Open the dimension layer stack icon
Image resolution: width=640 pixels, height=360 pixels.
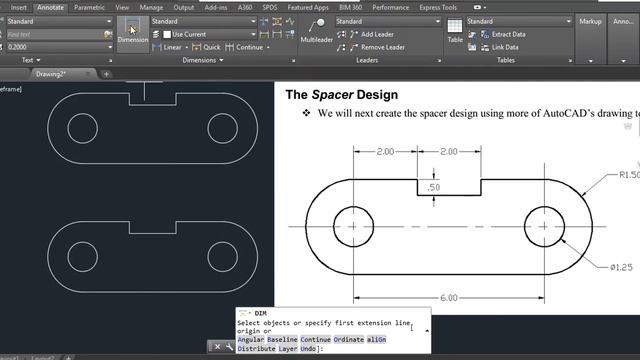(x=156, y=35)
